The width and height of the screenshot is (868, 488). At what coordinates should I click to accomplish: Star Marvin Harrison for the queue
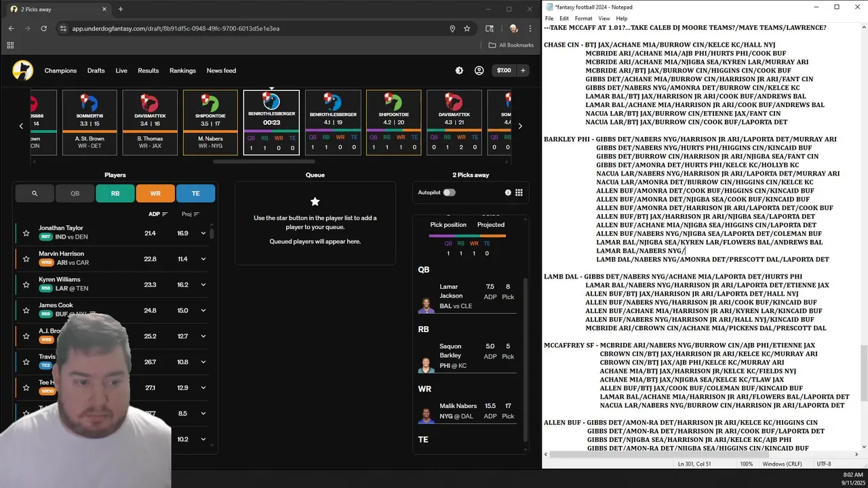click(x=26, y=259)
